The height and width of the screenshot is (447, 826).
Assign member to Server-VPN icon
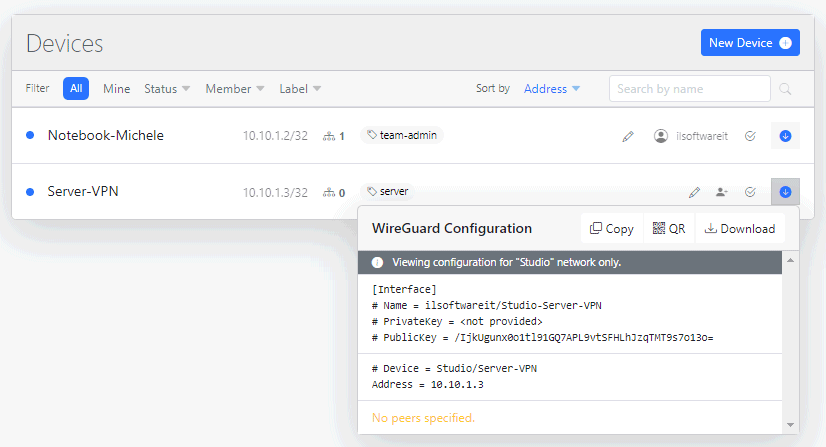(x=722, y=192)
